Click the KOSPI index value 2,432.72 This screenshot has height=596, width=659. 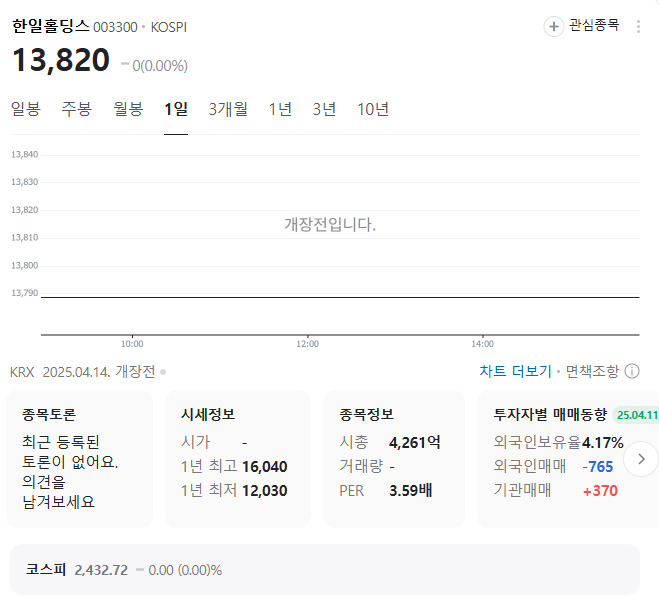[101, 570]
